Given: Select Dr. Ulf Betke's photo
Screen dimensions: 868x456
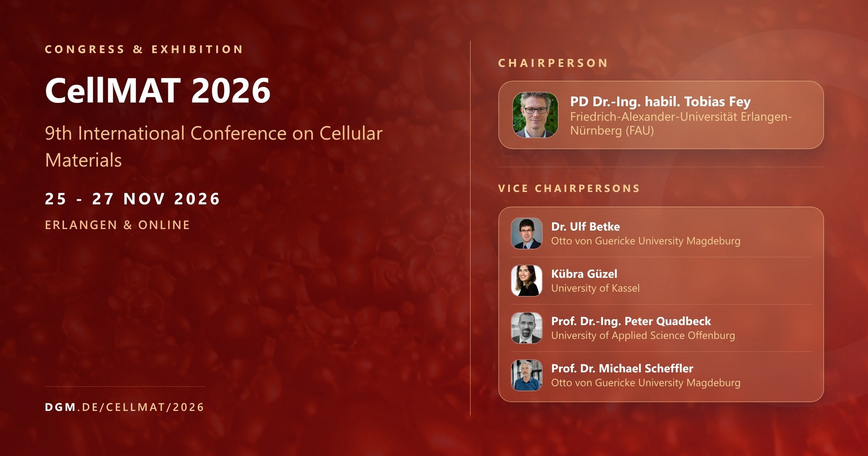Looking at the screenshot, I should (526, 233).
